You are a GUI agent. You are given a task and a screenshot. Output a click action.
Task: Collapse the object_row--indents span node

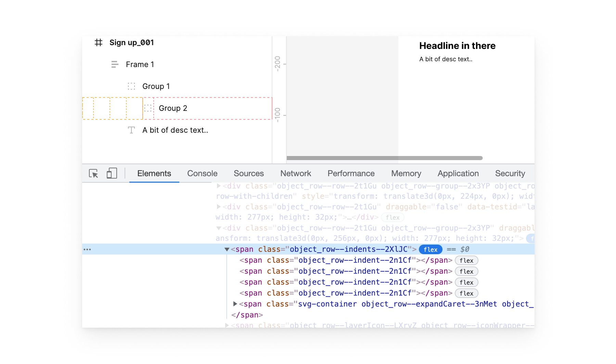click(x=227, y=249)
